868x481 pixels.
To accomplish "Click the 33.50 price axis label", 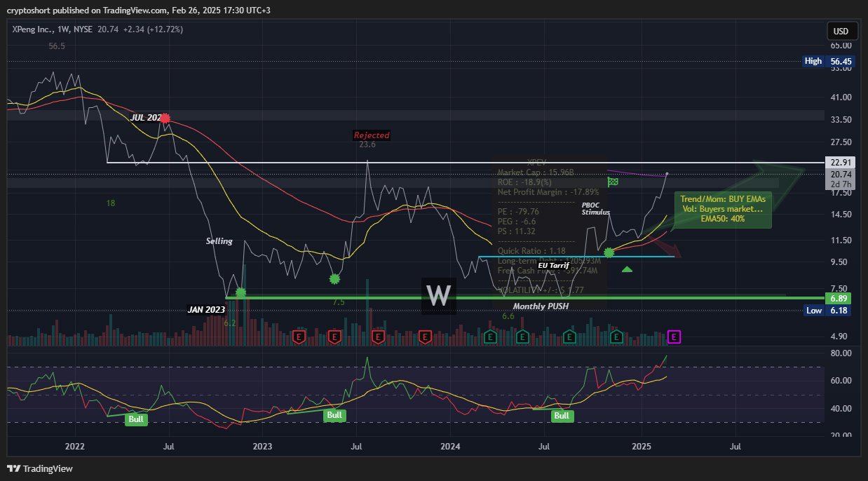I will point(841,120).
